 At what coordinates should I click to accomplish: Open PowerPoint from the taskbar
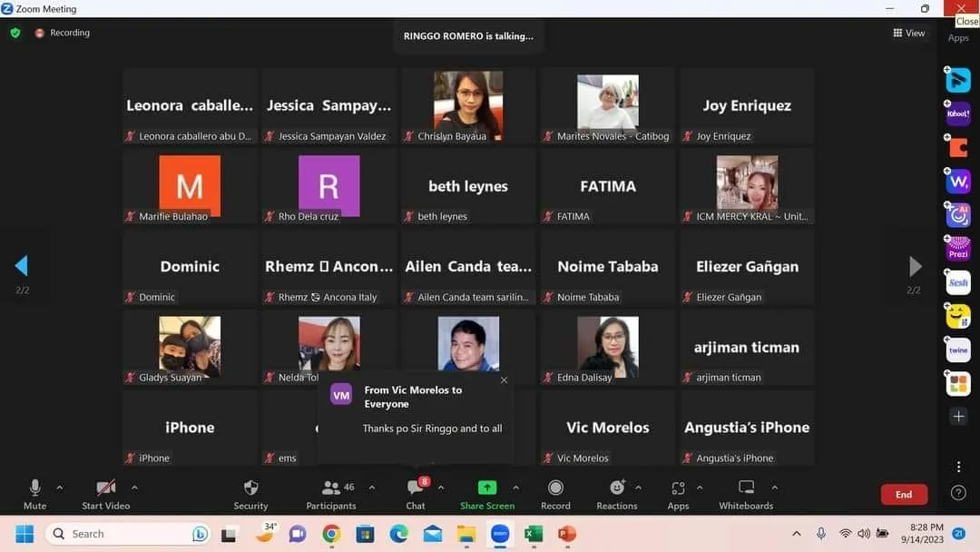(567, 534)
